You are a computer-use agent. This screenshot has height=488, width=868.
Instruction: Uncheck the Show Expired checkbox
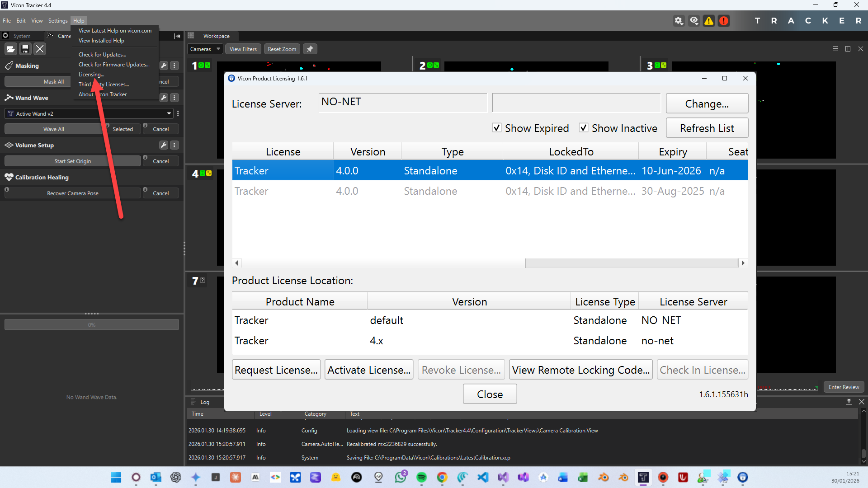point(497,128)
